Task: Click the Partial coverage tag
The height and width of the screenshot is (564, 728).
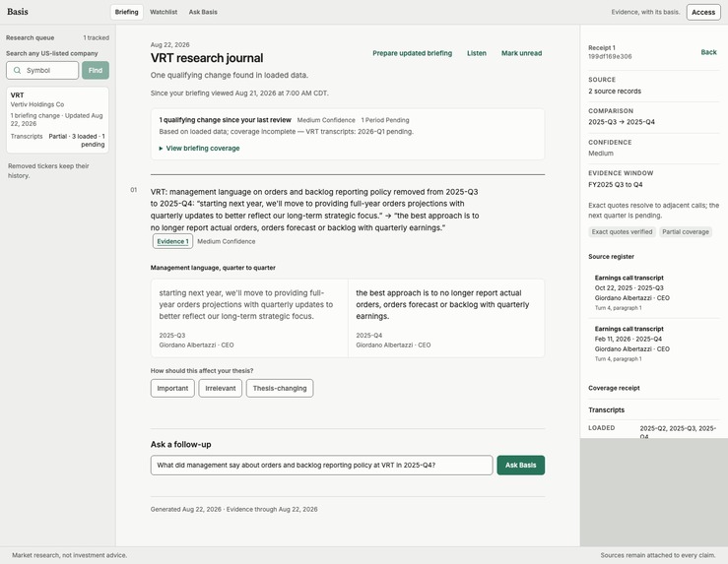Action: (686, 232)
